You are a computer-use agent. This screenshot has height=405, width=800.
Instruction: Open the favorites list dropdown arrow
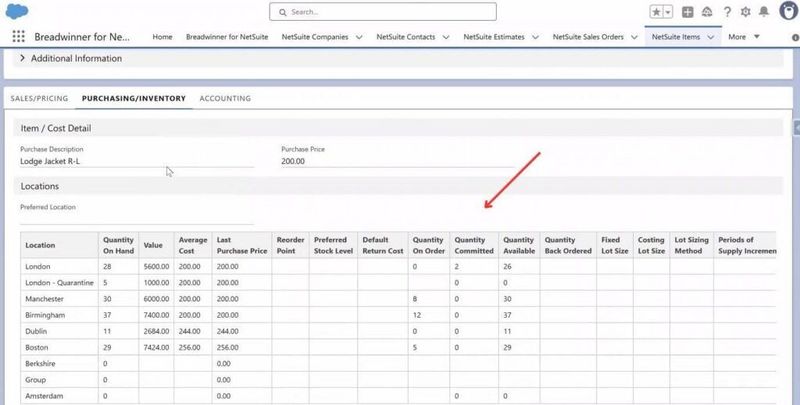(668, 12)
